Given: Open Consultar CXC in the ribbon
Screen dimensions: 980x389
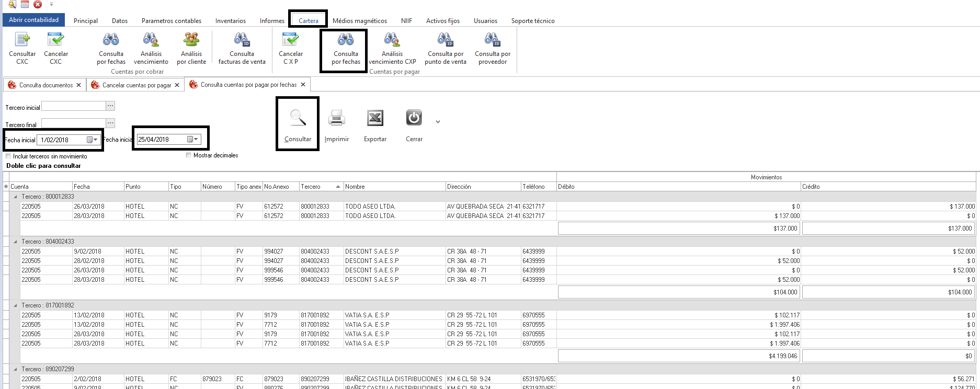Looking at the screenshot, I should click(22, 48).
